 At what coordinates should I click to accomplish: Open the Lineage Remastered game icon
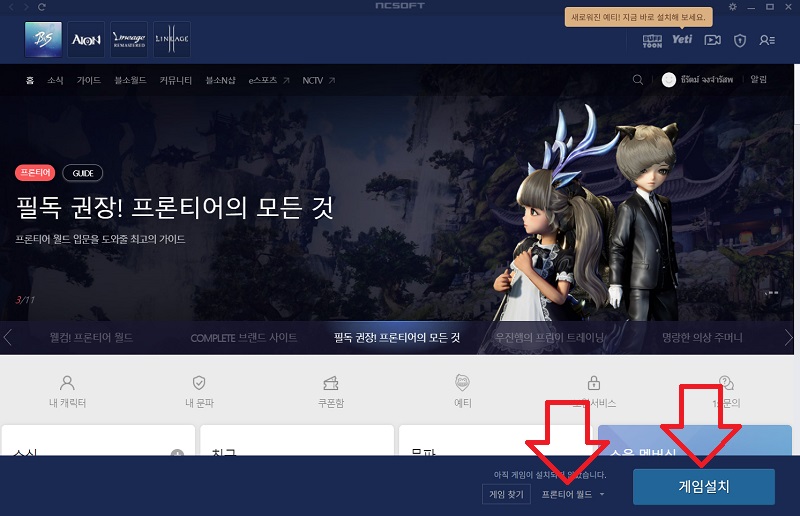pyautogui.click(x=129, y=39)
